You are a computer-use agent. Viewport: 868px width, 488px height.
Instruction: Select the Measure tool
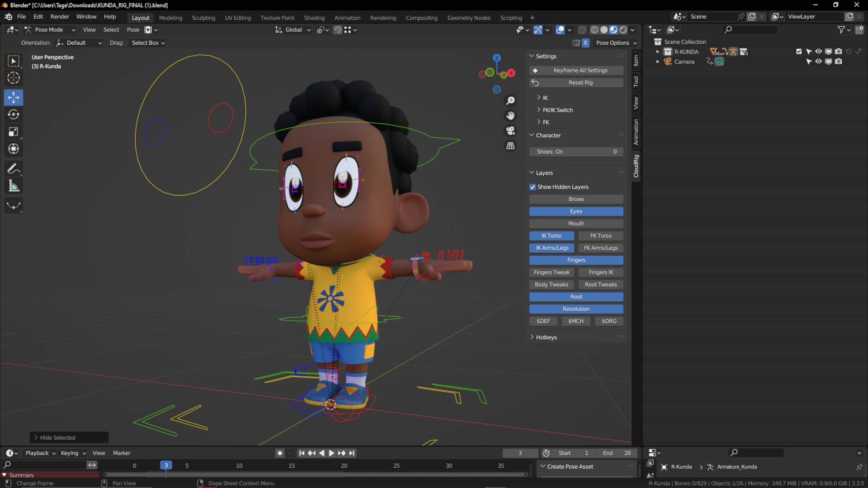[x=13, y=186]
